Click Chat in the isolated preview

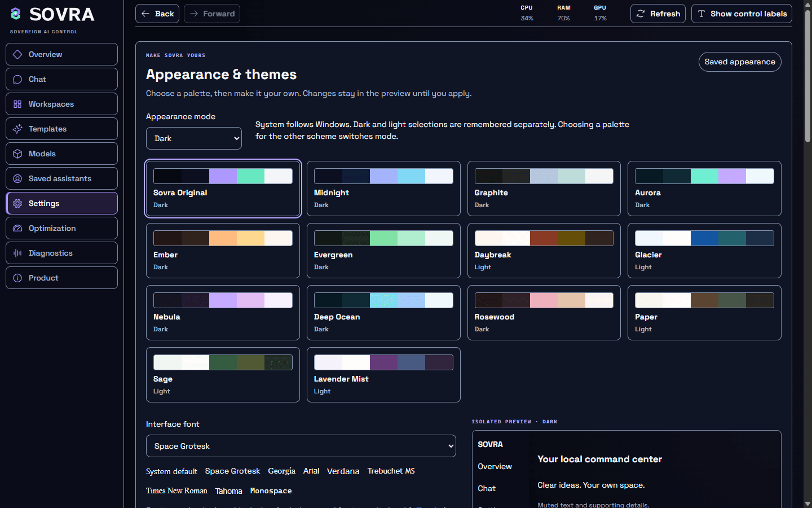(x=487, y=489)
